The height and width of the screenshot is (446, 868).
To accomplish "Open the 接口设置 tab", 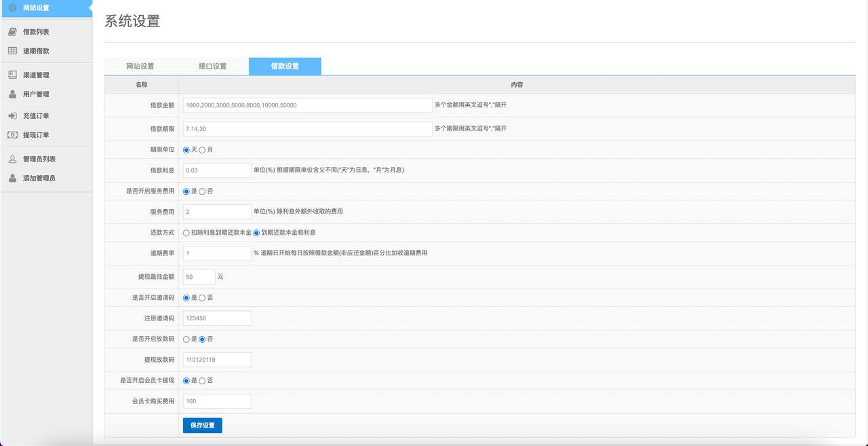I will click(212, 67).
